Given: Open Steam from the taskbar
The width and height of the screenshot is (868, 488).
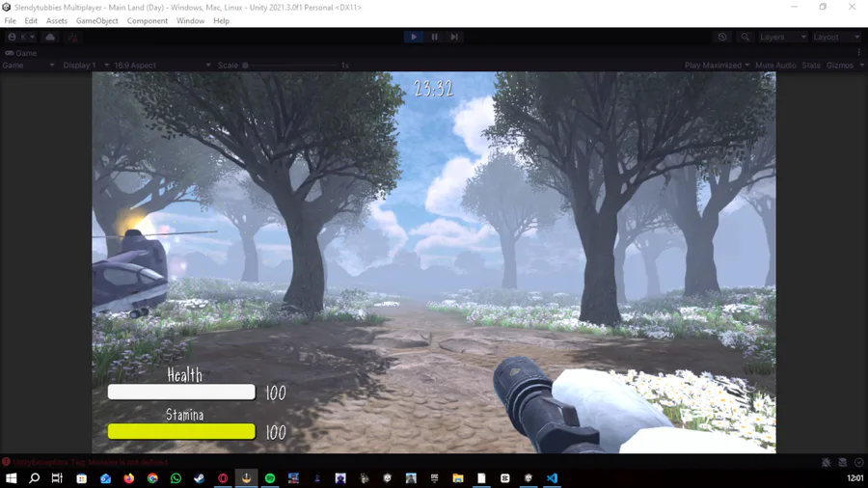Looking at the screenshot, I should (200, 478).
